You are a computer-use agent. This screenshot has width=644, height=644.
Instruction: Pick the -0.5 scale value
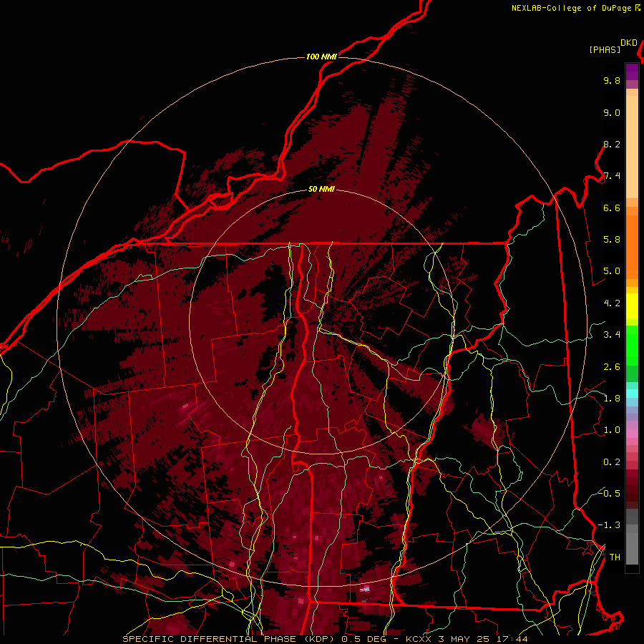coord(609,493)
